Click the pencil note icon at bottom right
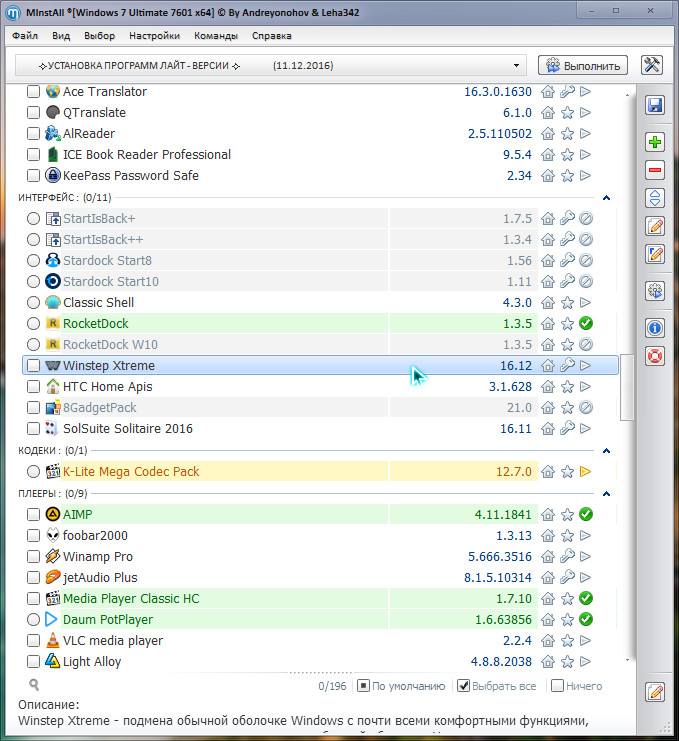This screenshot has width=679, height=741. coord(655,692)
